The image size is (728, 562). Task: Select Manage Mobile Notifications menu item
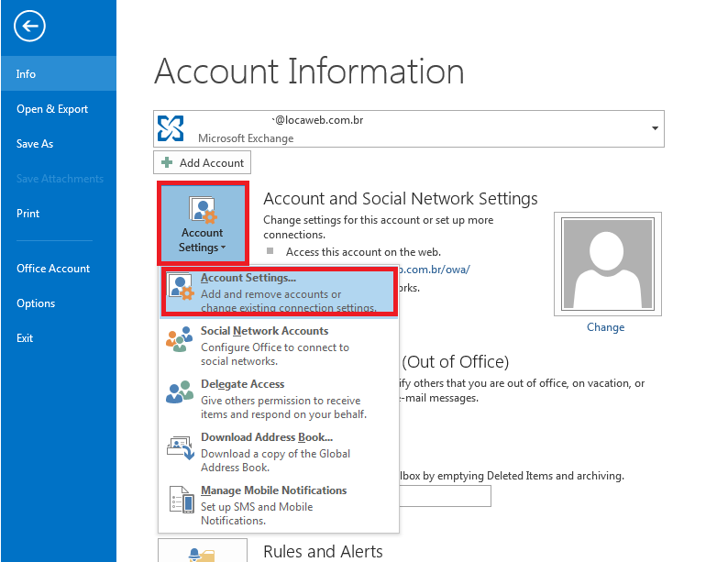279,505
